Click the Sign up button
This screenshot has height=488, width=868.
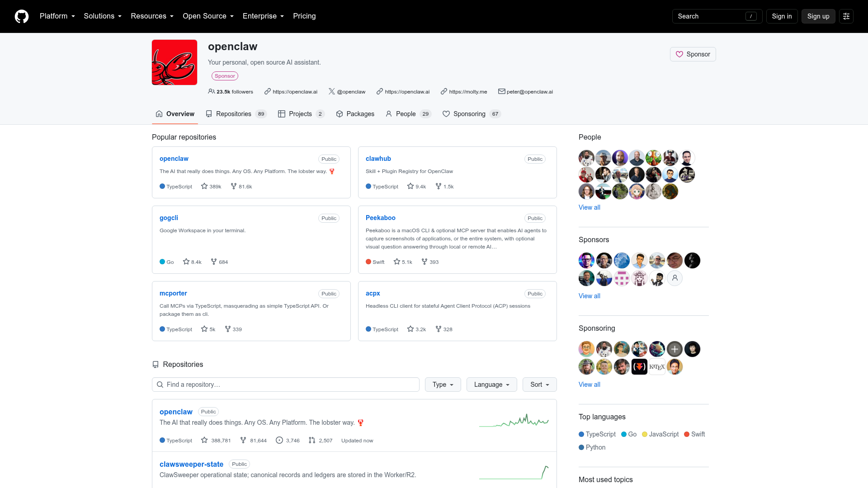tap(818, 16)
